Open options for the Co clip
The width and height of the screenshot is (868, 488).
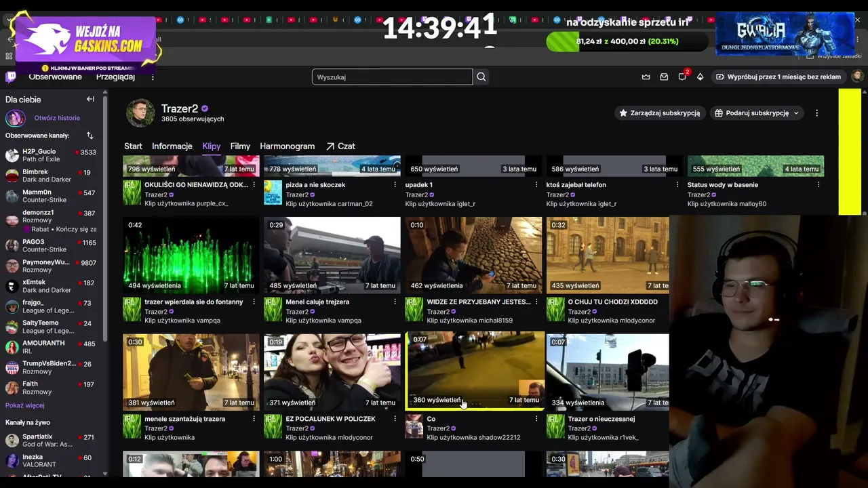[x=536, y=419]
